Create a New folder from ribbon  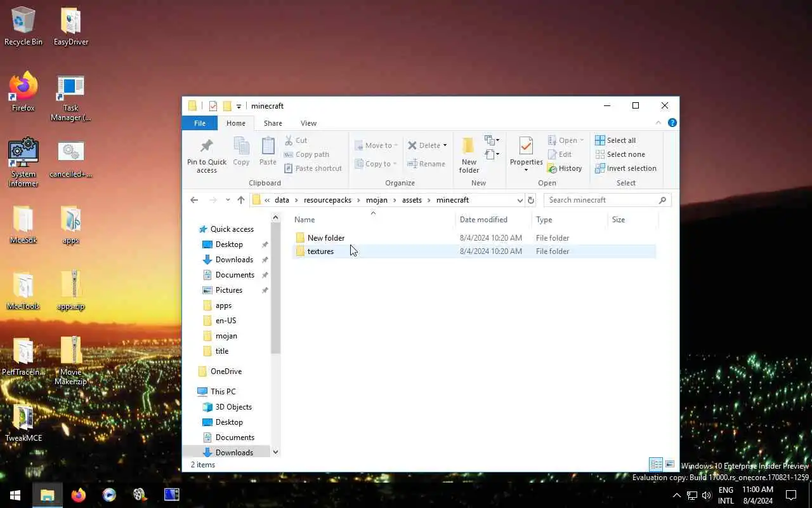click(x=469, y=155)
